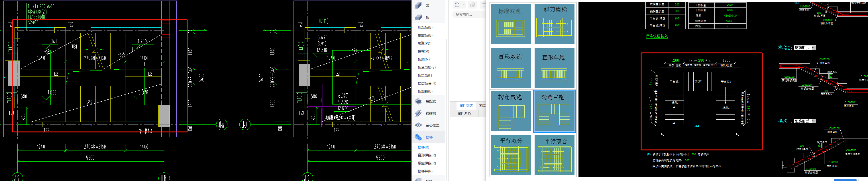The height and width of the screenshot is (181, 868).
Task: Click the 属性名称 column header
Action: point(464,114)
